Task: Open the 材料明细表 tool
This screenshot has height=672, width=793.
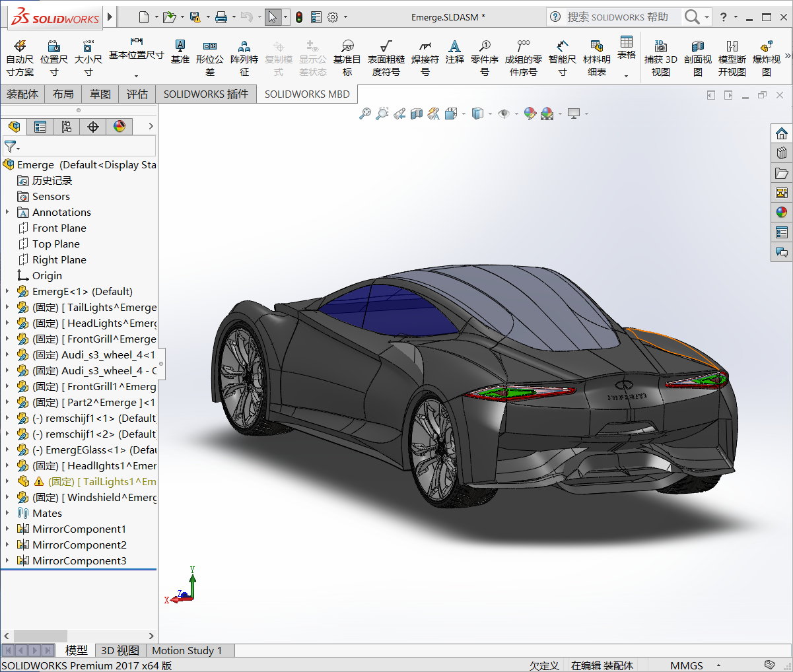Action: [x=597, y=57]
